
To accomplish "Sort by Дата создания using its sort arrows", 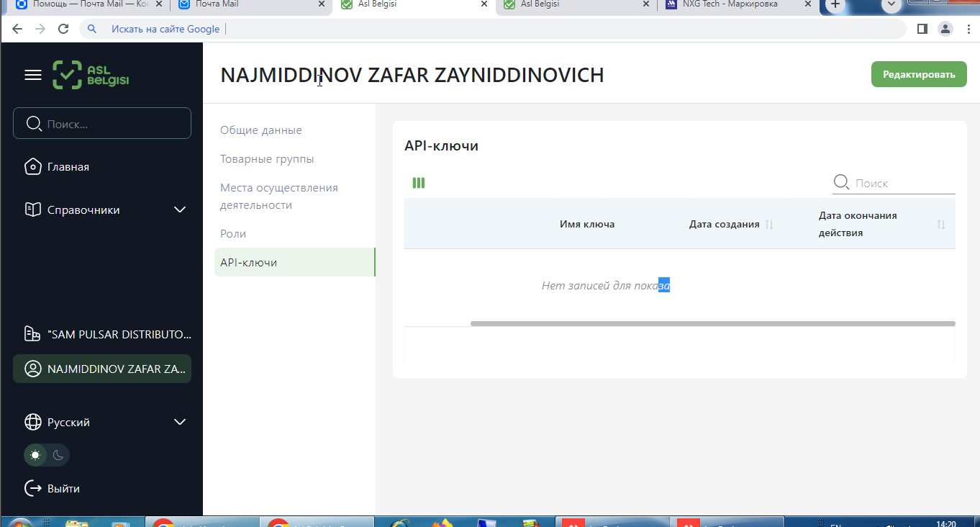I will tap(769, 225).
